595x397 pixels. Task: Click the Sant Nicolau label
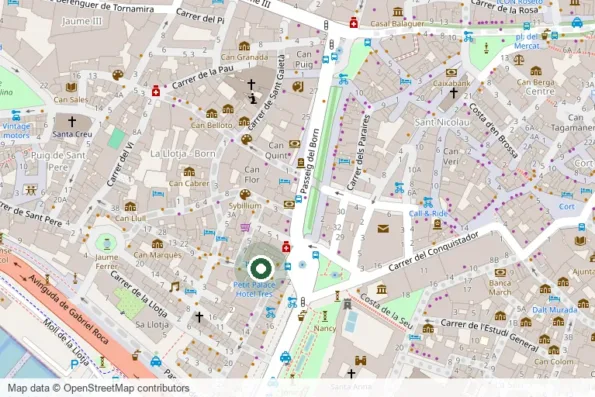tap(442, 122)
